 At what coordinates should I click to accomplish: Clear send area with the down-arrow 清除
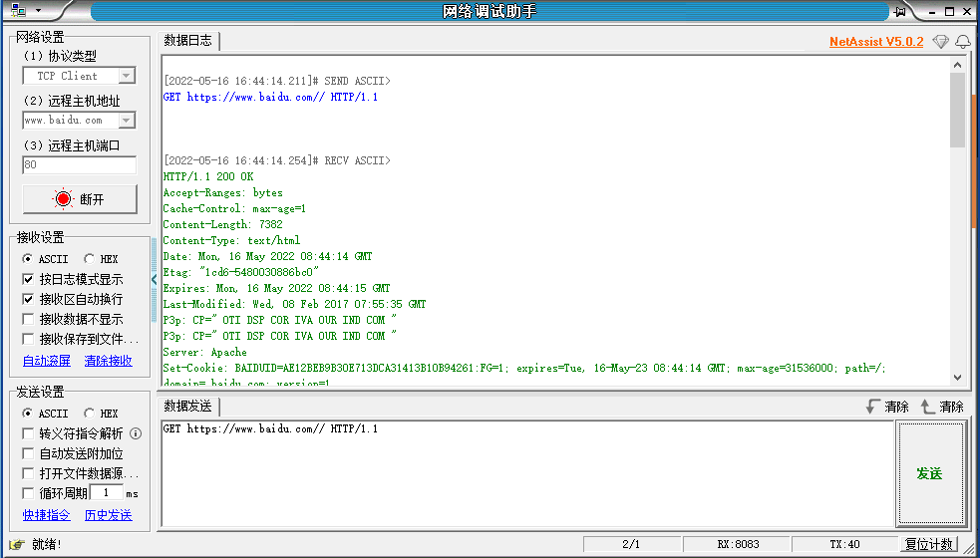(886, 407)
